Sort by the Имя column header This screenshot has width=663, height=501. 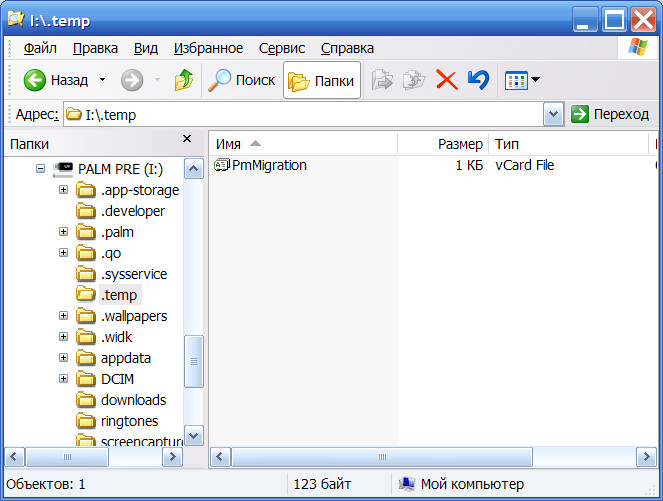click(x=303, y=144)
